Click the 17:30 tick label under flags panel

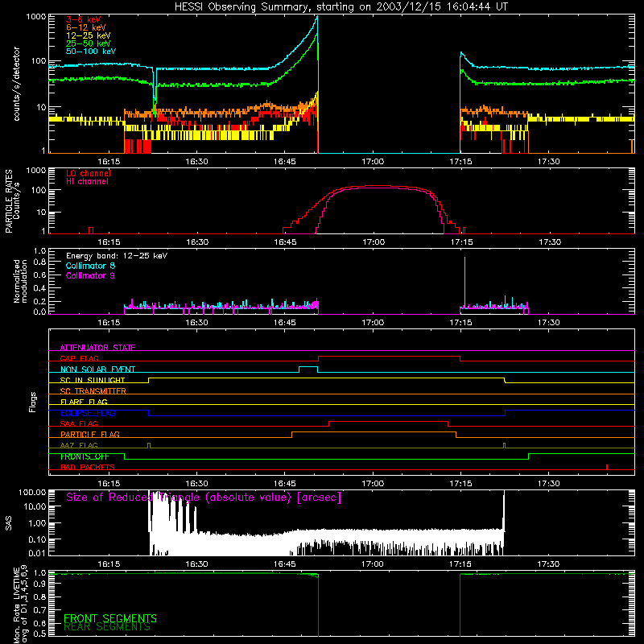click(549, 484)
